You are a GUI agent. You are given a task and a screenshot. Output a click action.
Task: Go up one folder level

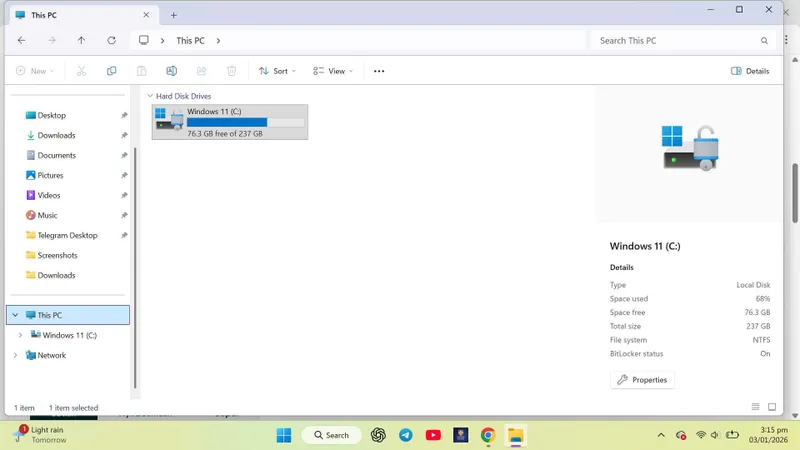[81, 40]
